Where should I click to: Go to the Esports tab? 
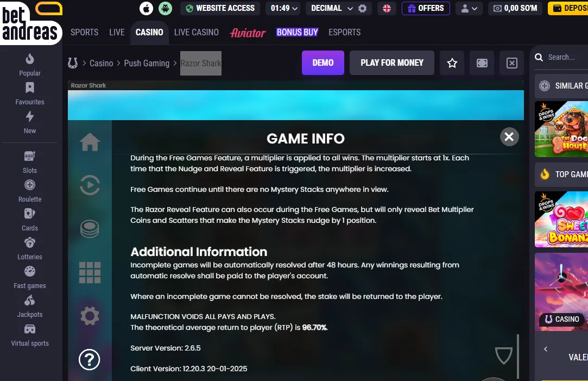345,32
